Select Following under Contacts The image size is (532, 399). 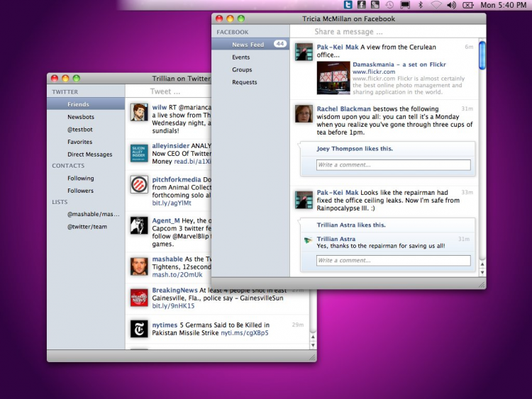(x=86, y=178)
